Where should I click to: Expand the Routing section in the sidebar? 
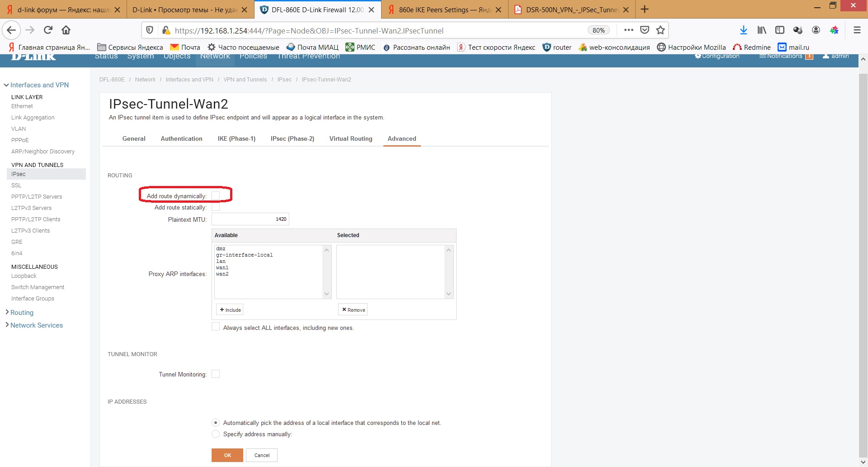point(22,313)
